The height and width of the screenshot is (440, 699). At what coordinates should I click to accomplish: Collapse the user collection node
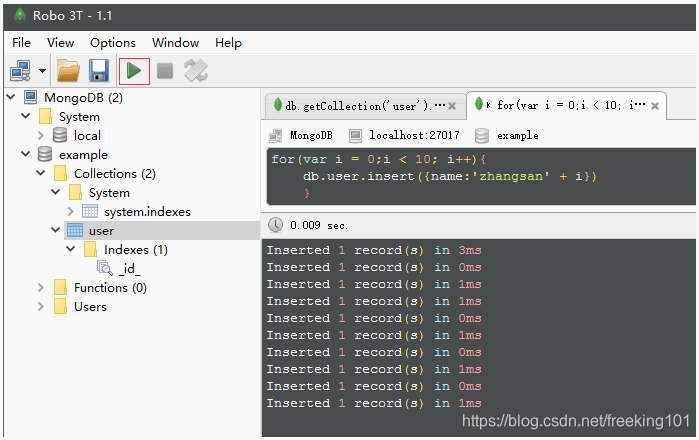(56, 230)
